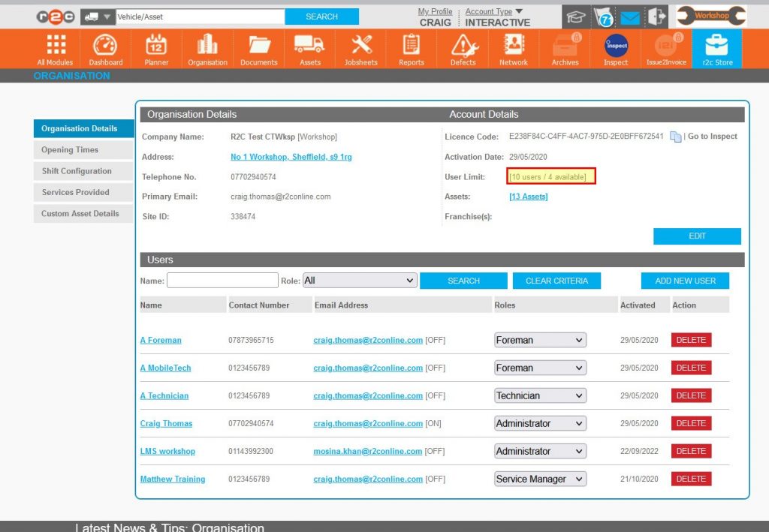Screen dimensions: 769x532
Task: Change A Technician's role dropdown
Action: (539, 395)
